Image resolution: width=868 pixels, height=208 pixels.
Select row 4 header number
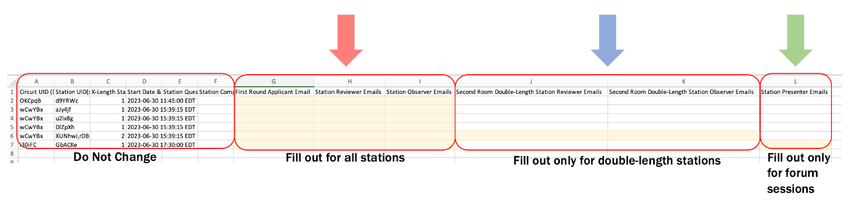coord(12,118)
